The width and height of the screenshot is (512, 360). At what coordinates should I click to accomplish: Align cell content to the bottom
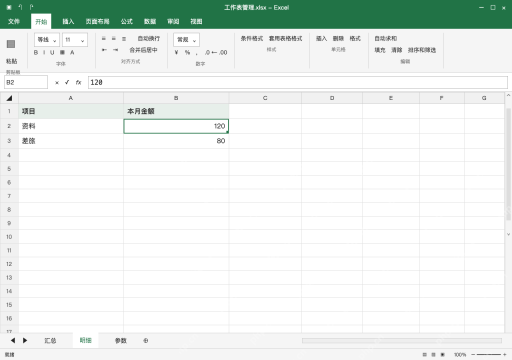[x=124, y=39]
